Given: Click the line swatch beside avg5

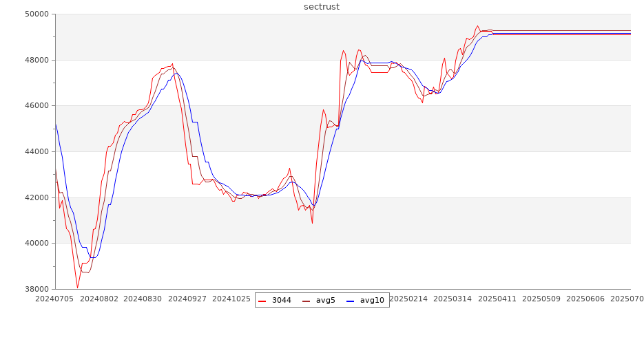Looking at the screenshot, I should 307,301.
